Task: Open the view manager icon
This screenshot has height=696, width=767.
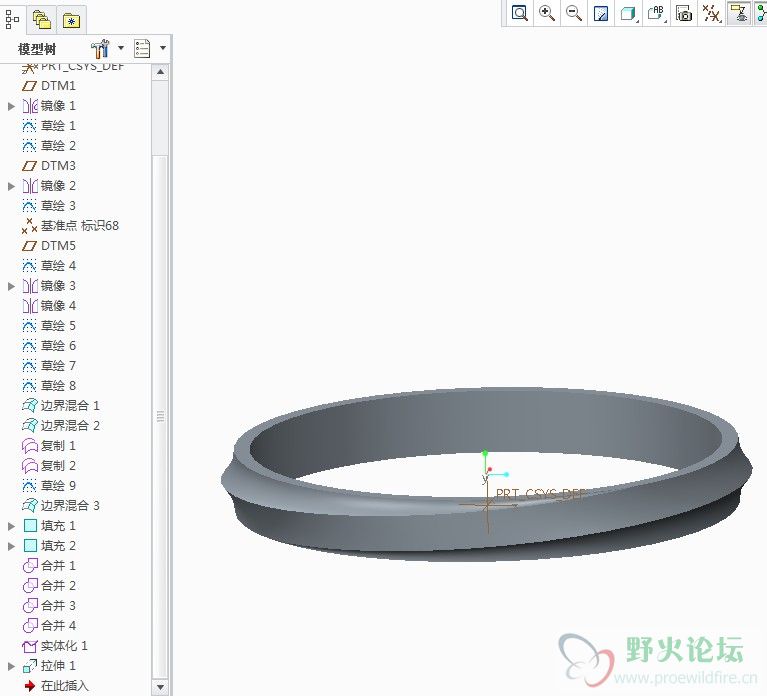Action: click(684, 13)
